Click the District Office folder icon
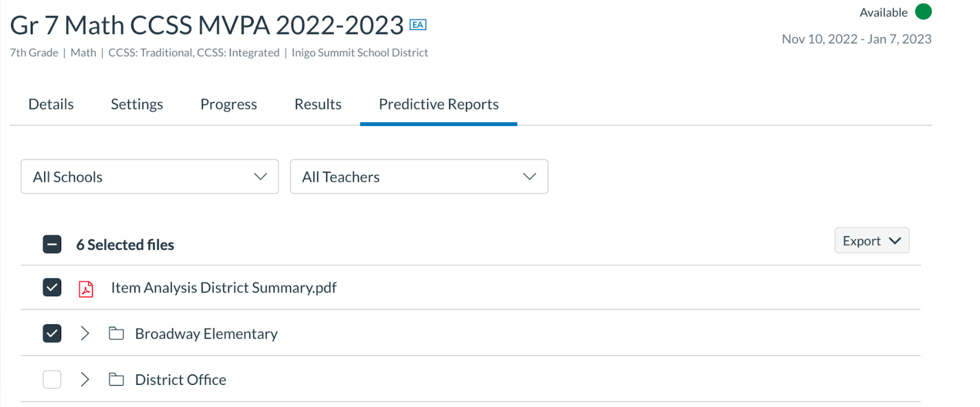The height and width of the screenshot is (407, 980). pos(116,379)
